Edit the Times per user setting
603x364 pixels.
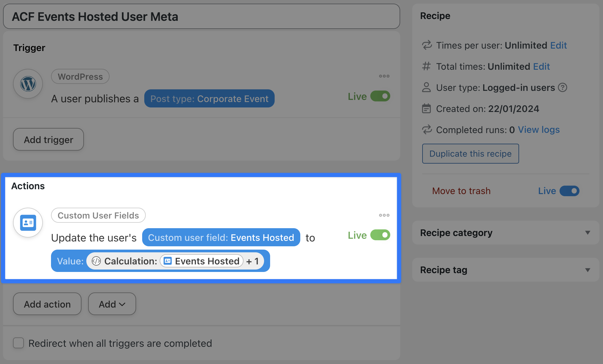tap(558, 45)
